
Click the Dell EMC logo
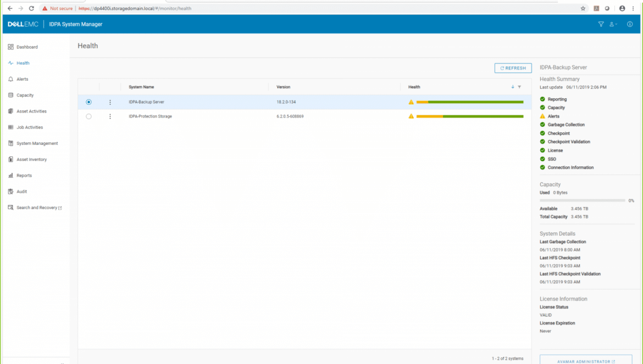tap(23, 24)
